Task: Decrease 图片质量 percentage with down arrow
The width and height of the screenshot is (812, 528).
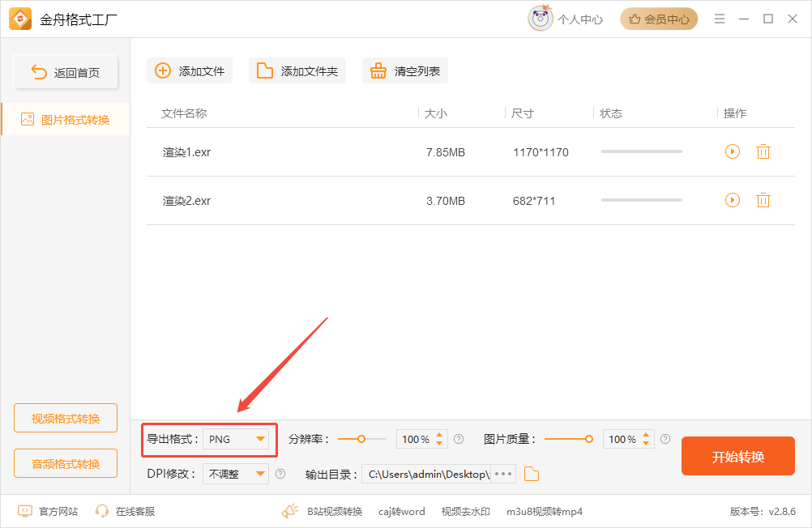Action: (646, 443)
